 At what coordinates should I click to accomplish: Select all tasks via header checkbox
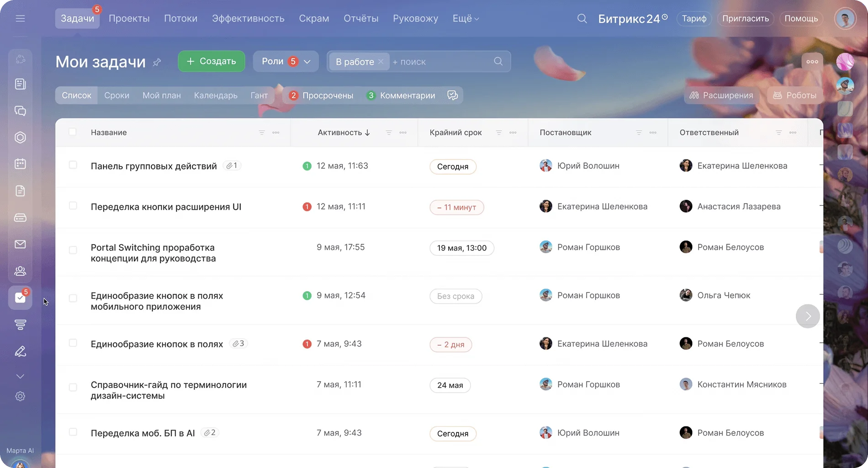pyautogui.click(x=72, y=132)
